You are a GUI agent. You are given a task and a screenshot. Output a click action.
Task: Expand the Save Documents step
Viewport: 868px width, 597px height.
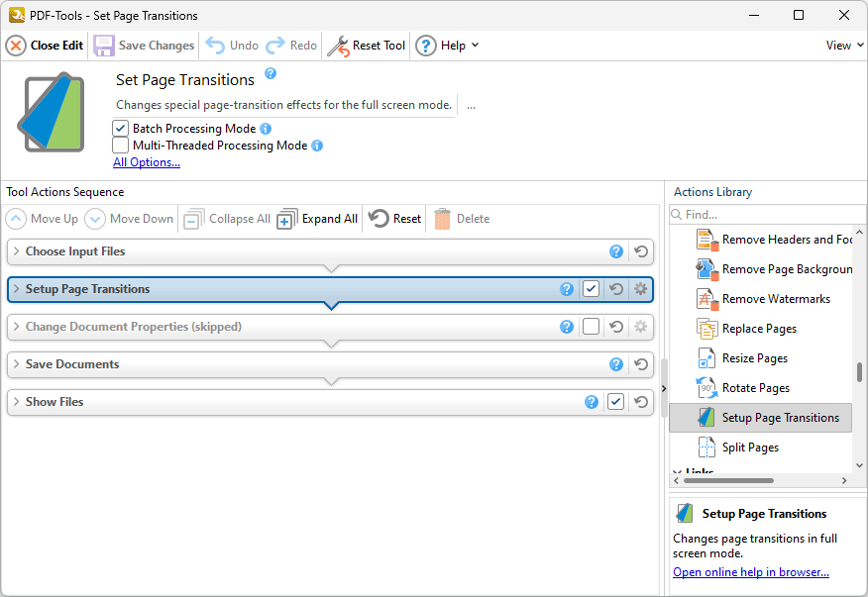[16, 364]
